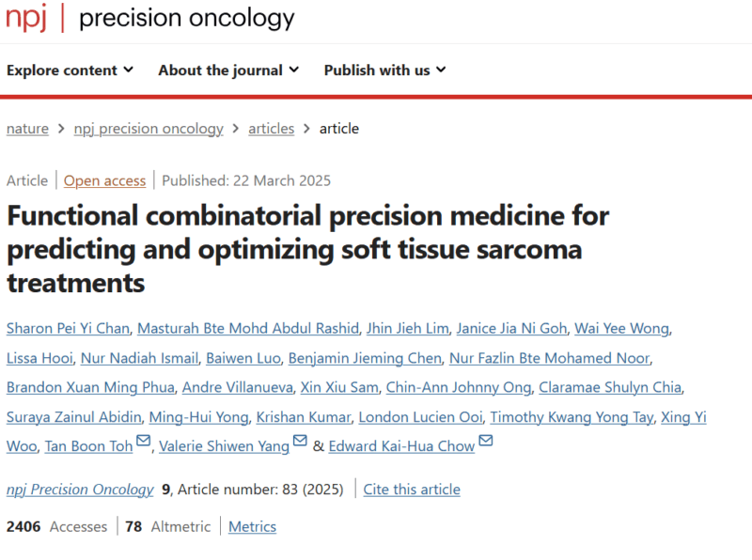752x560 pixels.
Task: Open author Sharon Pei Yi Chan
Action: click(x=68, y=329)
